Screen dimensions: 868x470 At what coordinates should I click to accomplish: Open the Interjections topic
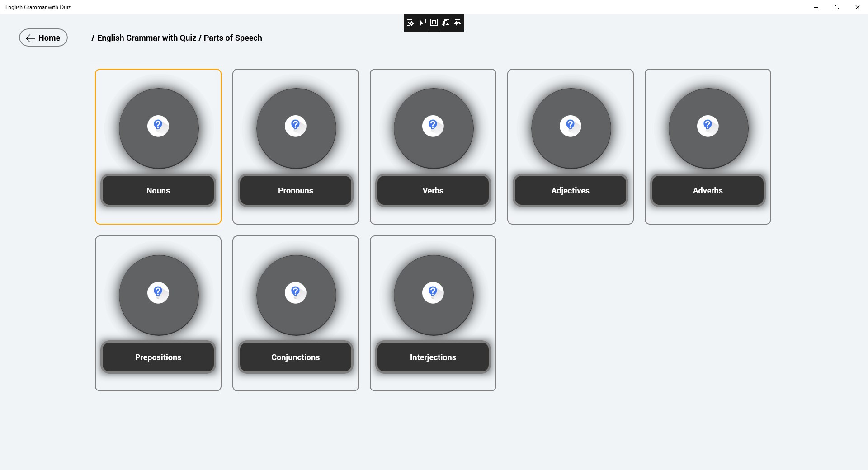tap(433, 357)
